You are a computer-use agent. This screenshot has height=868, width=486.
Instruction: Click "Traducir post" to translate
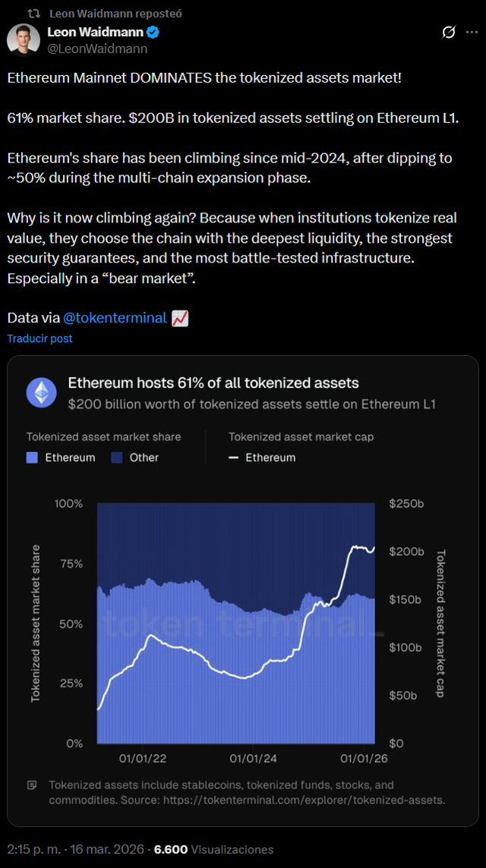[x=39, y=338]
